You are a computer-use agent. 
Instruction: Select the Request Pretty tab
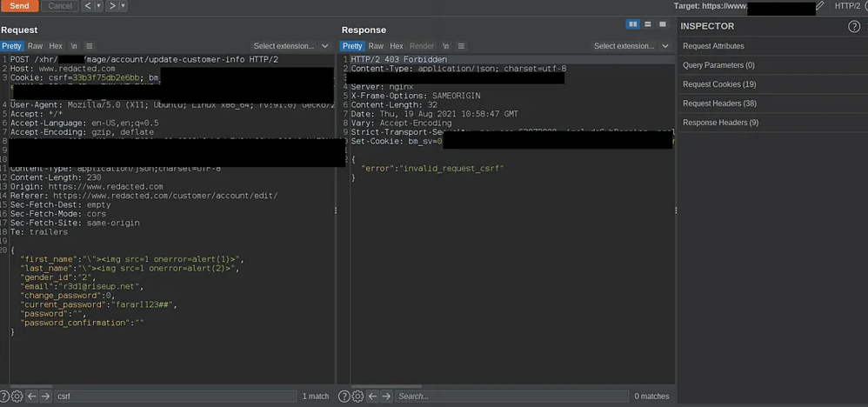(11, 46)
